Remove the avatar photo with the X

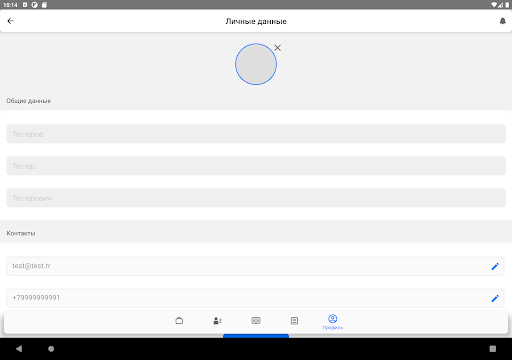tap(277, 48)
